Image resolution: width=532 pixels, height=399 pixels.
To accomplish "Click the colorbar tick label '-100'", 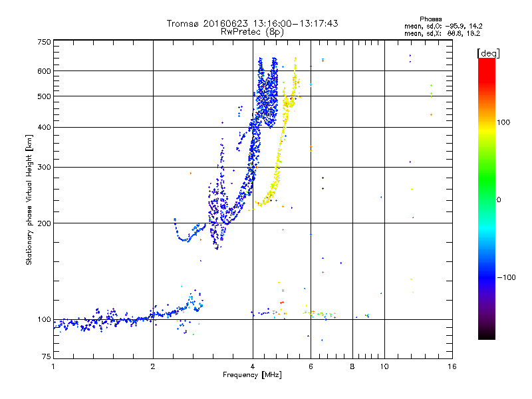I will pos(506,277).
